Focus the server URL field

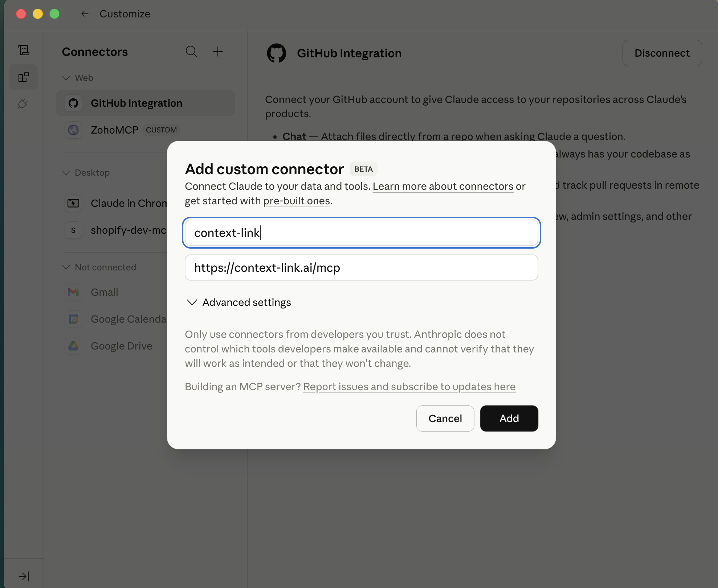point(362,268)
